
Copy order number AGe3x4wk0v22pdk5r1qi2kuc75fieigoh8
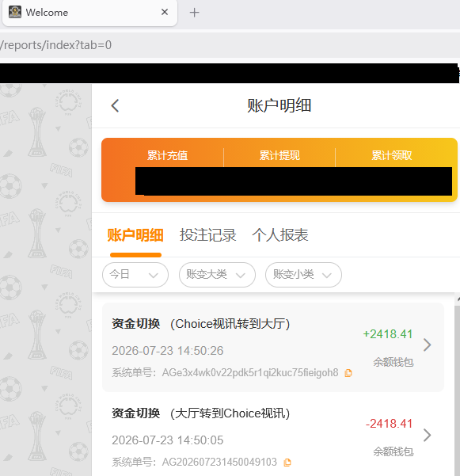(x=348, y=373)
